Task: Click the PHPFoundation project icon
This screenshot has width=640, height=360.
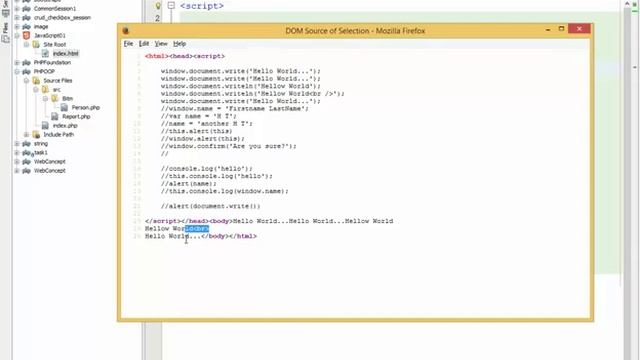Action: [27, 62]
